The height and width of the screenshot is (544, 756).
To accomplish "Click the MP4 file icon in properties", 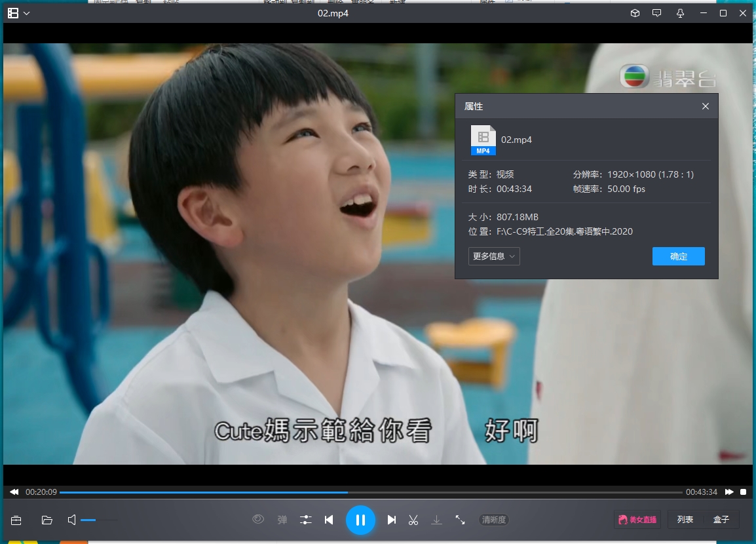I will point(483,140).
